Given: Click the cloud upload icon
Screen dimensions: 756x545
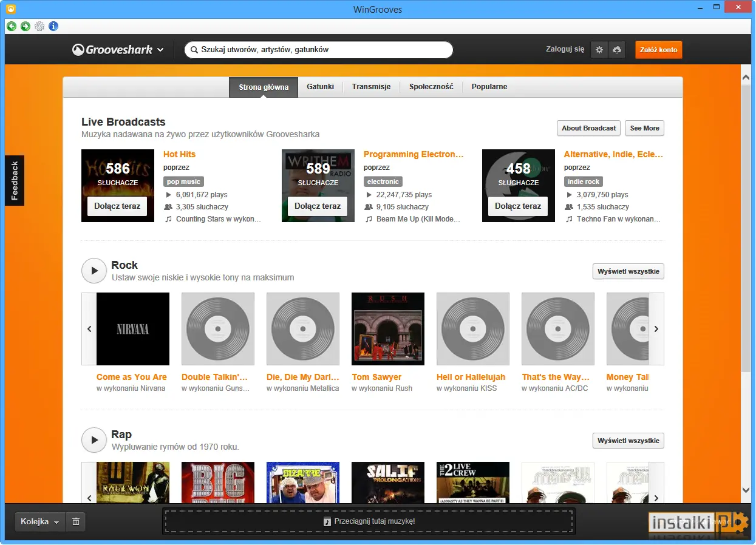Looking at the screenshot, I should point(617,50).
